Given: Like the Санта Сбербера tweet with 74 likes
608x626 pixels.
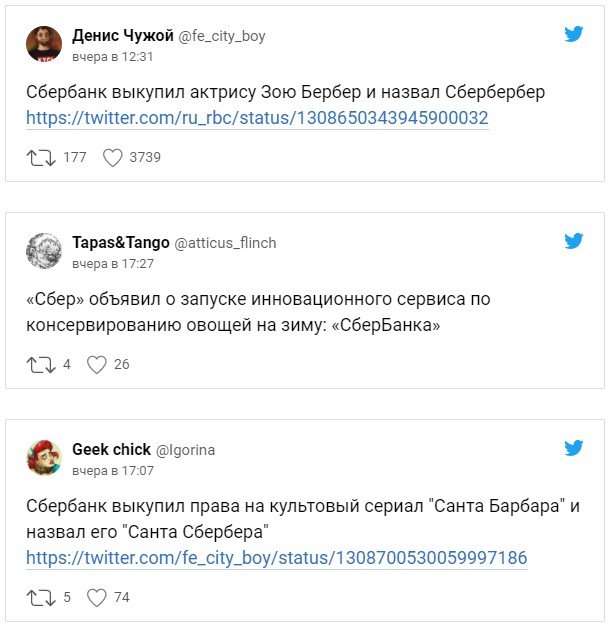Looking at the screenshot, I should [96, 598].
